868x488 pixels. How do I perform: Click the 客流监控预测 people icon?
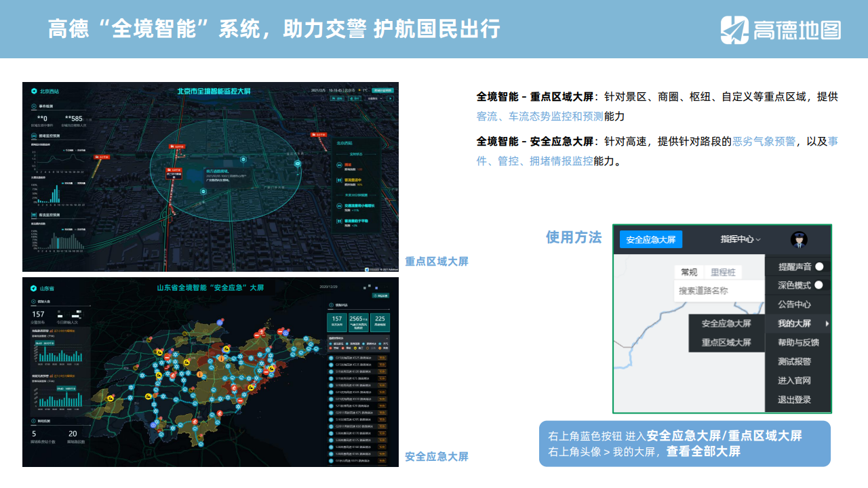[34, 215]
